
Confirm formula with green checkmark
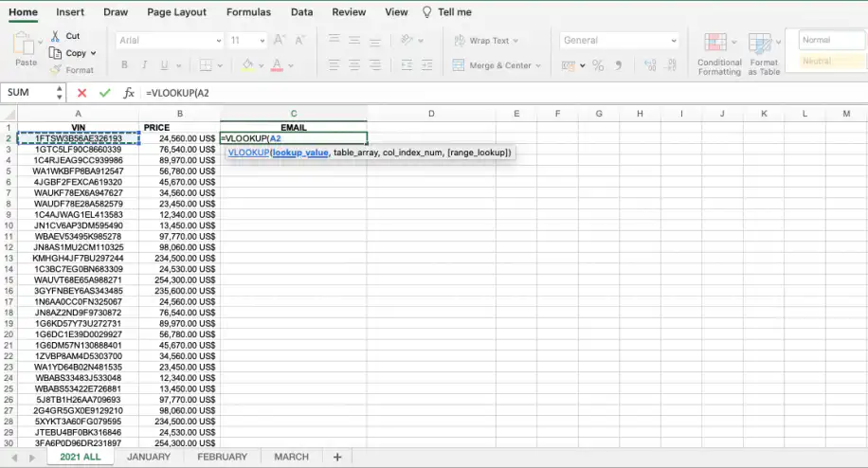104,93
